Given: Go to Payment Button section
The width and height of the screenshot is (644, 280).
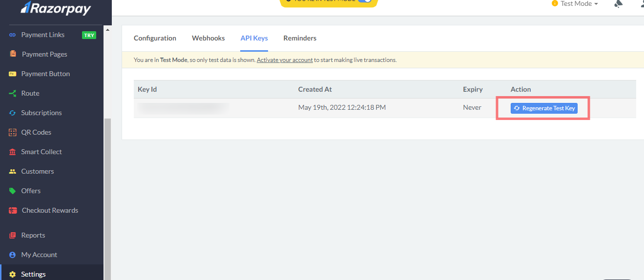Looking at the screenshot, I should click(45, 74).
